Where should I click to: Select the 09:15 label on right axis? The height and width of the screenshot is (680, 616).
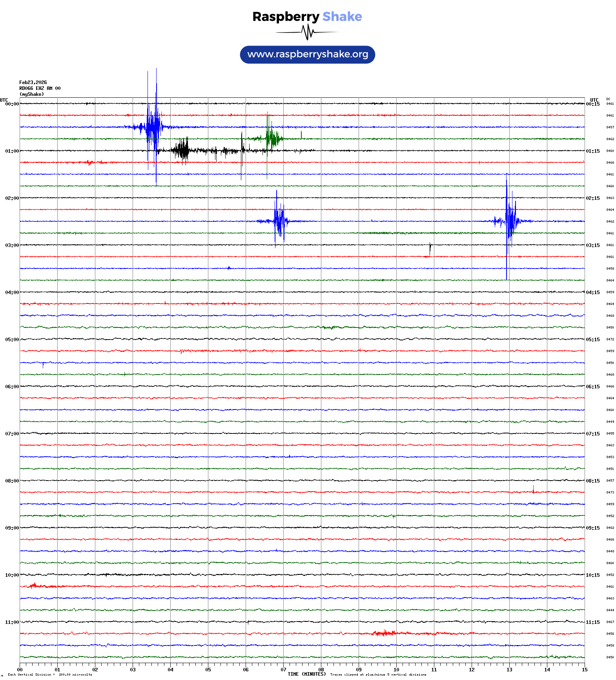coord(592,528)
